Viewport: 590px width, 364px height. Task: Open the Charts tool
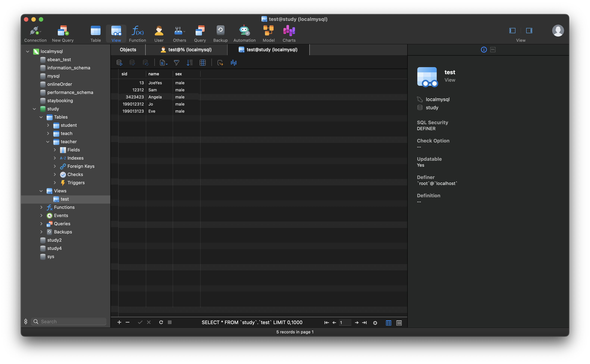click(289, 33)
